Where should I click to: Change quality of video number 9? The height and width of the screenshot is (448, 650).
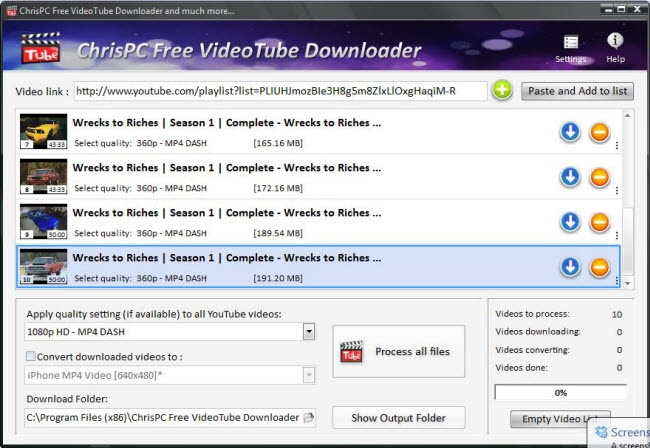tap(172, 233)
